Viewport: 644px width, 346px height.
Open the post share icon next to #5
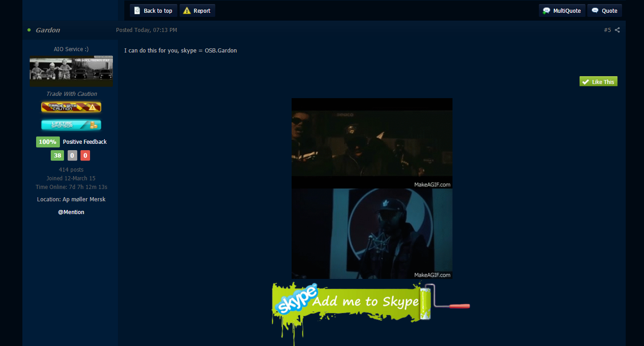click(x=617, y=30)
